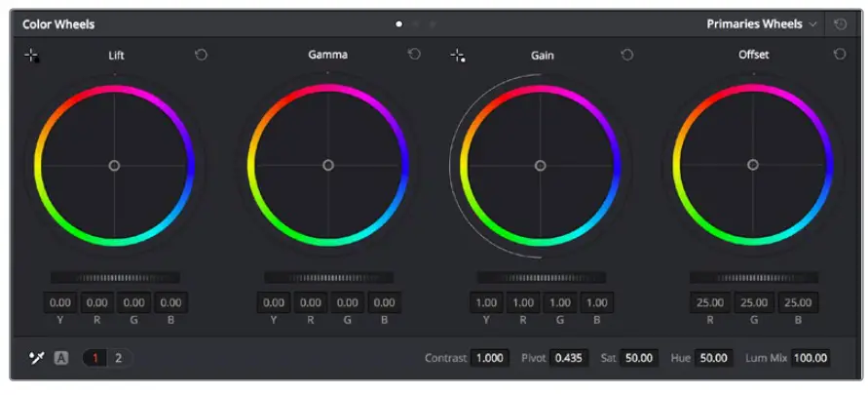Click the Offset G value field
The height and width of the screenshot is (395, 868).
pyautogui.click(x=754, y=302)
